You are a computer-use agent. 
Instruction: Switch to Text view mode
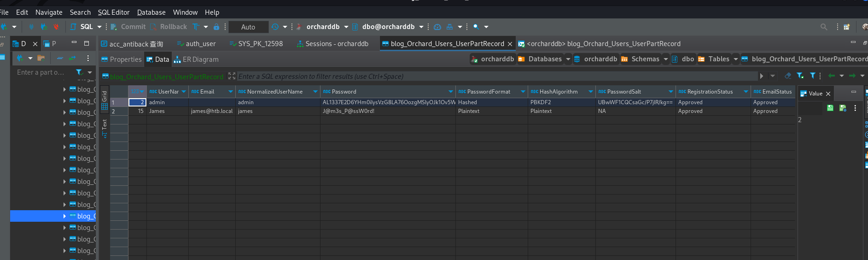tap(105, 128)
